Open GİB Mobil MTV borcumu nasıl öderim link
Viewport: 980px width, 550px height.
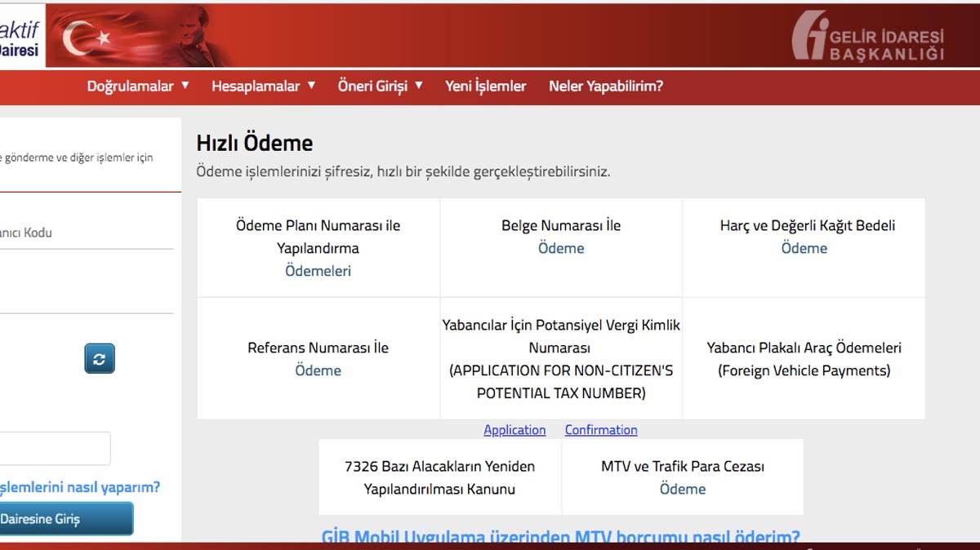point(560,537)
